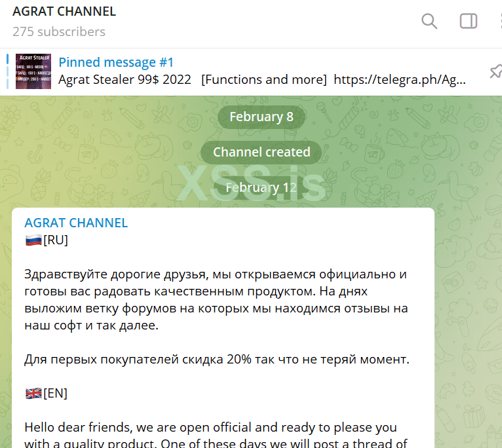The width and height of the screenshot is (502, 448).
Task: Click 'Agrat Stealer 99$ 2022' pinned text
Action: tap(125, 79)
